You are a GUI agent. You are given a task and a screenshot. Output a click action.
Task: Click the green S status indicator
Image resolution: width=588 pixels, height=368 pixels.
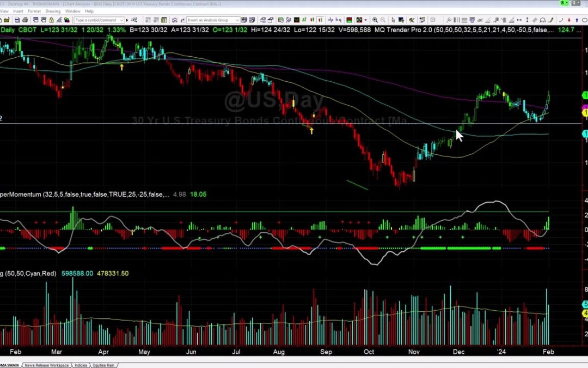pyautogui.click(x=562, y=3)
